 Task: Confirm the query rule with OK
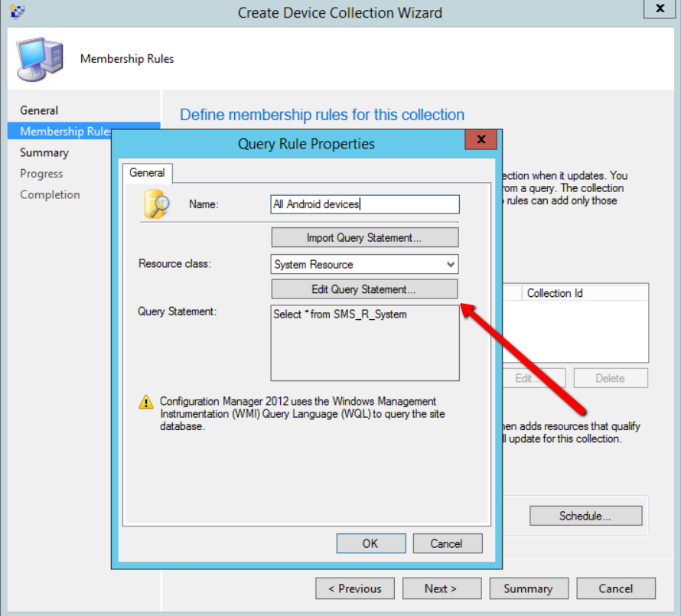(370, 543)
